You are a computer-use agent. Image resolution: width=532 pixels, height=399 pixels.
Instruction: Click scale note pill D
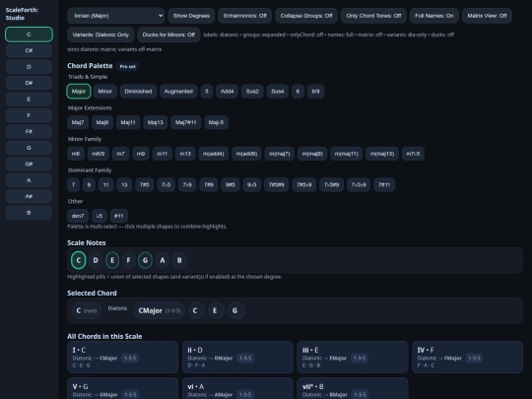click(x=96, y=260)
